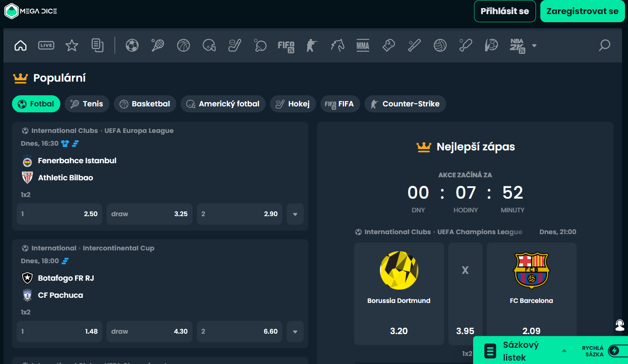The height and width of the screenshot is (364, 628).
Task: Expand more sports dropdown arrow after NBA 2K
Action: [x=534, y=46]
